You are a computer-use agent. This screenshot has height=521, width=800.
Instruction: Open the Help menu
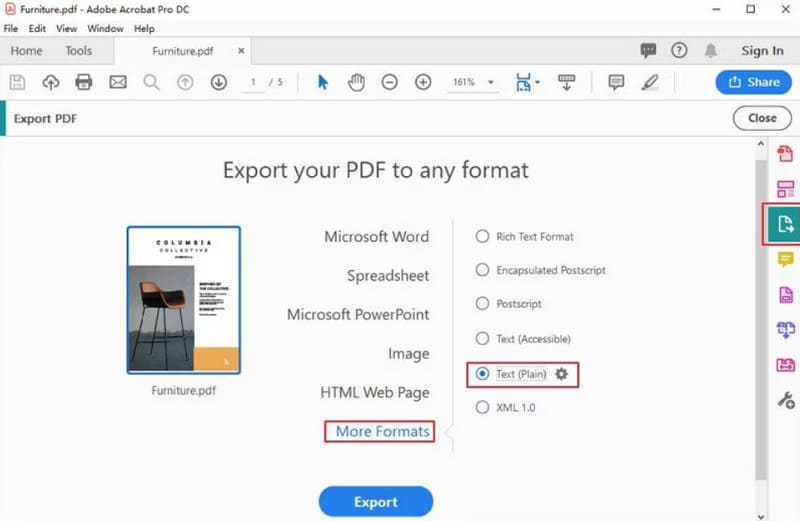144,29
